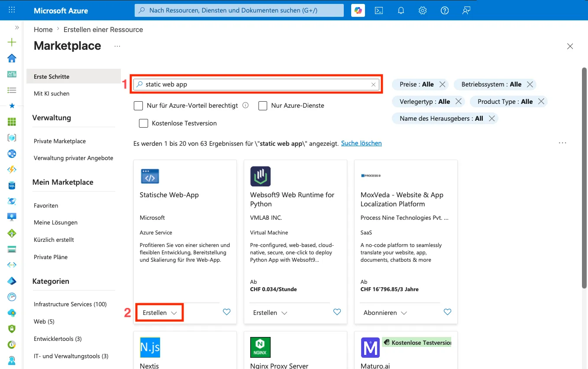Open the notifications bell
Viewport: 588px width, 369px height.
tap(401, 10)
